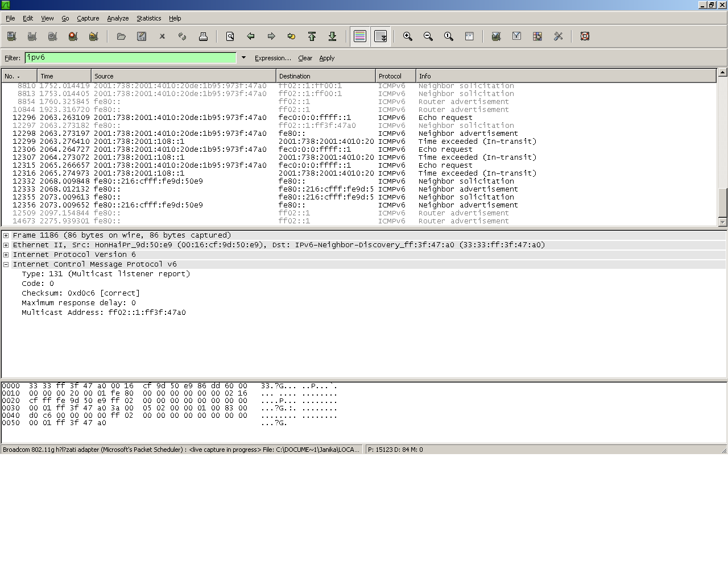Clear the current display filter

click(305, 57)
